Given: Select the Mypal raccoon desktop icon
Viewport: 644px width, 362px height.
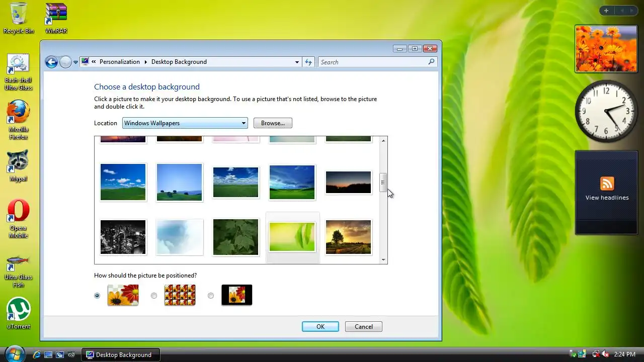Looking at the screenshot, I should [x=18, y=166].
